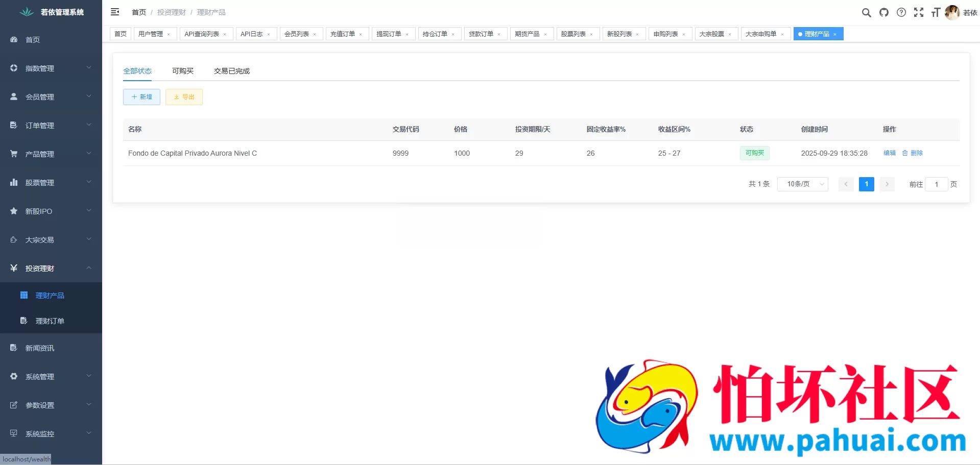Click the 大宗交易 sidebar icon

click(x=14, y=239)
